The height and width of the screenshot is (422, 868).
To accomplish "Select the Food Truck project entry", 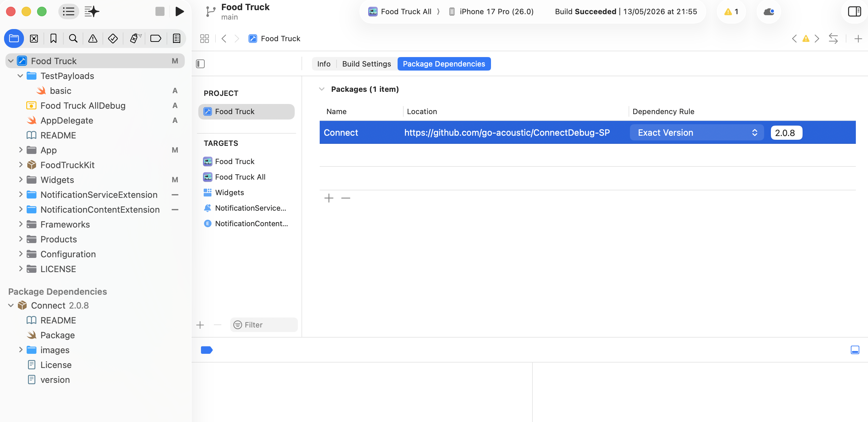I will (x=247, y=111).
